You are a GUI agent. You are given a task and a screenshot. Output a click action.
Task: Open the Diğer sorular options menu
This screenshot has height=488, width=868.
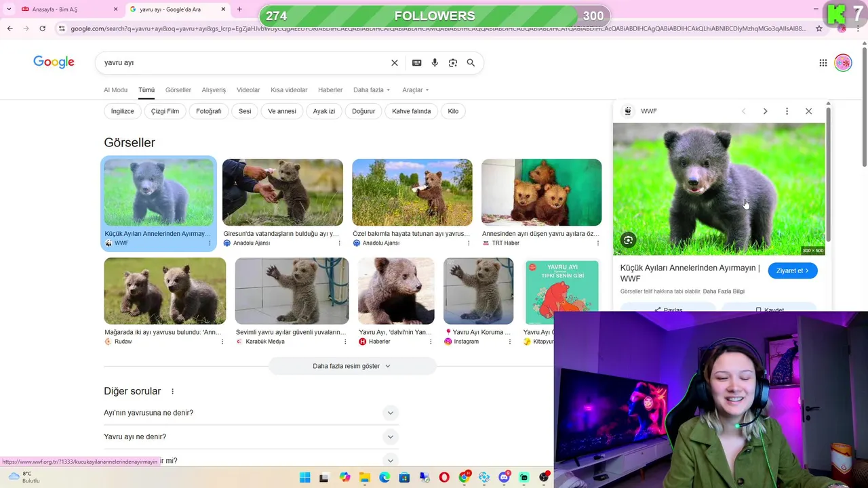[x=172, y=391]
